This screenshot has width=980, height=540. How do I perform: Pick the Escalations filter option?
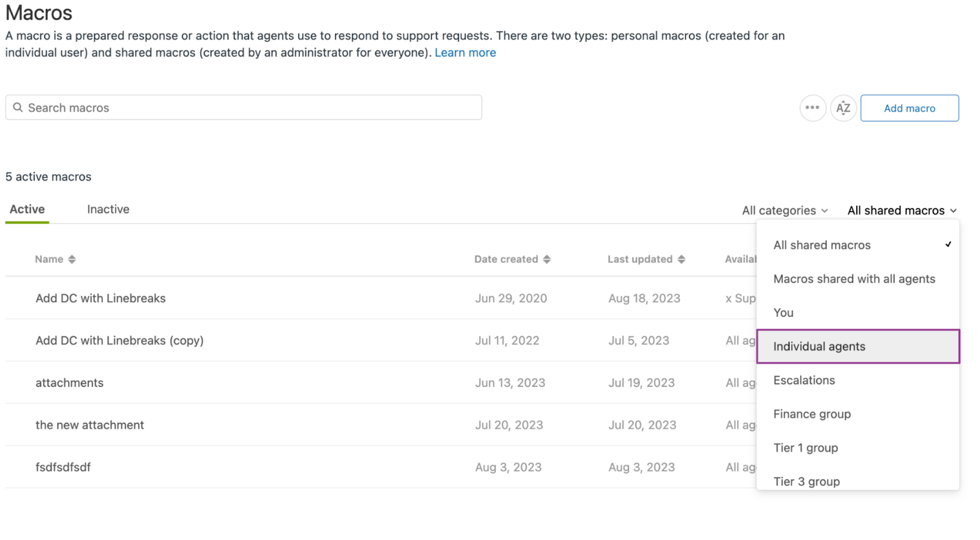(804, 381)
